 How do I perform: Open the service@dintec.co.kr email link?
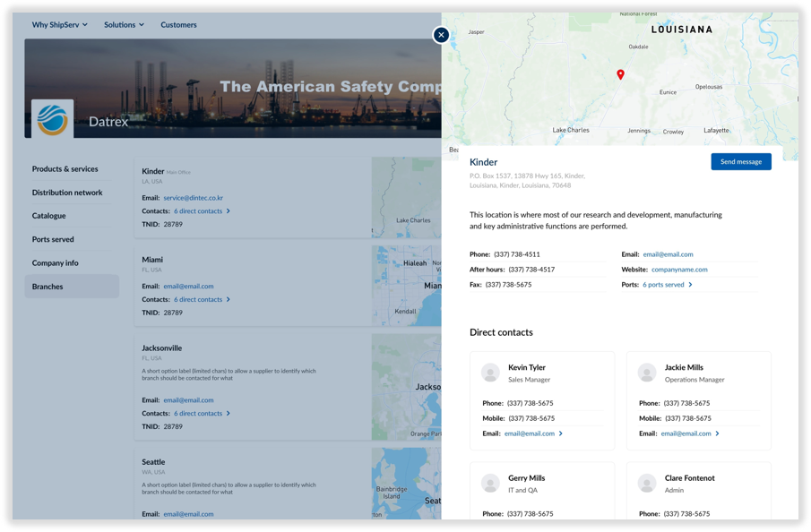point(194,198)
